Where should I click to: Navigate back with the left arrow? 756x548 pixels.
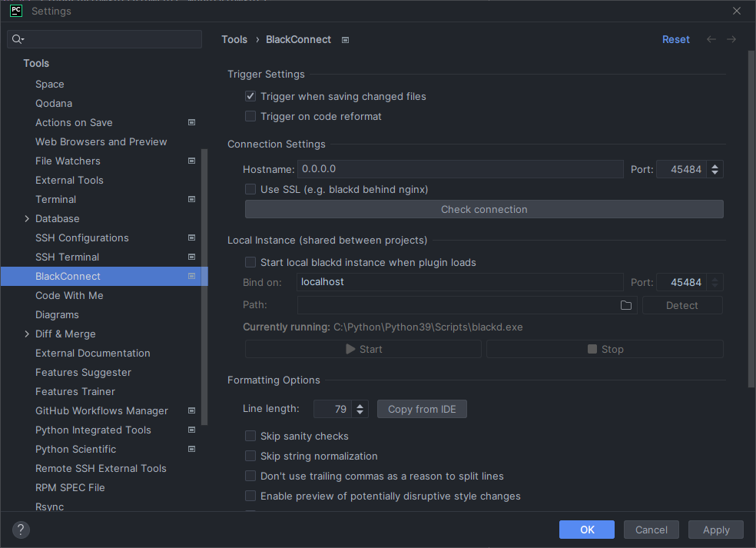click(x=711, y=39)
